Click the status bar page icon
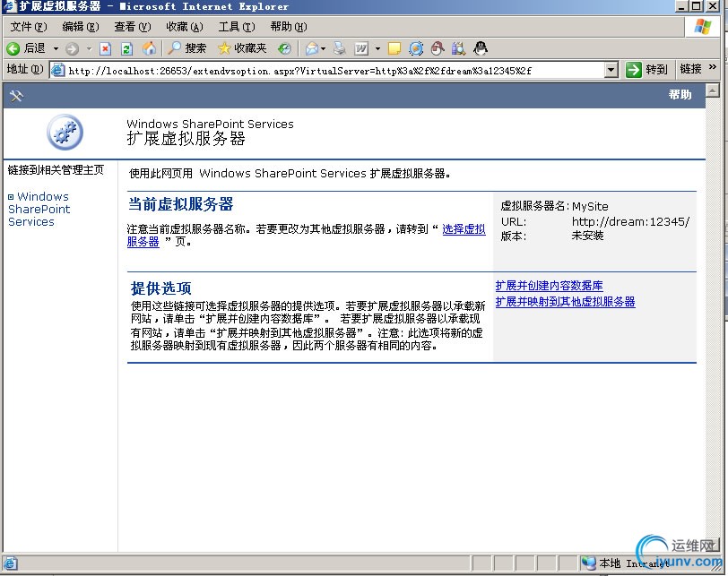This screenshot has height=576, width=728. coord(10,563)
